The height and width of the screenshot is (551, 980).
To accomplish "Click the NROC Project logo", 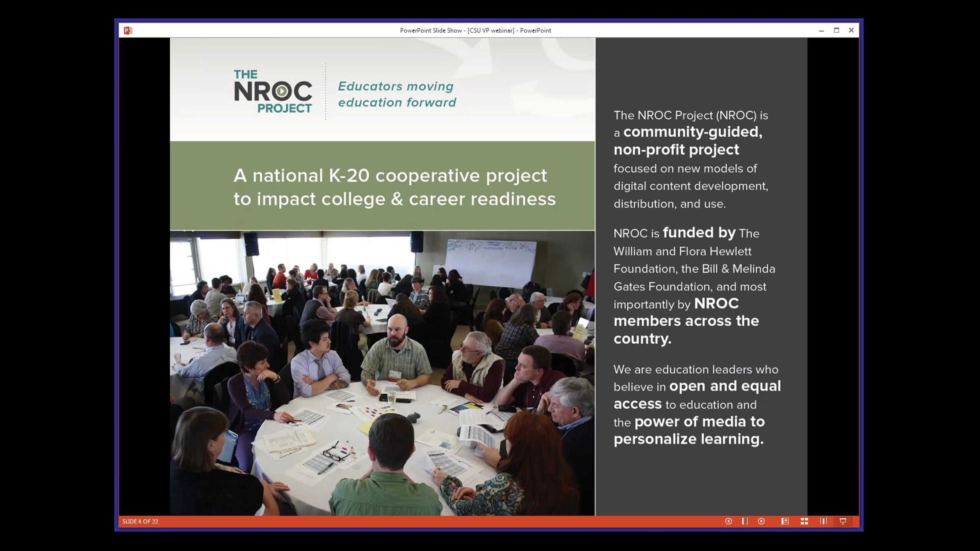I will click(273, 91).
